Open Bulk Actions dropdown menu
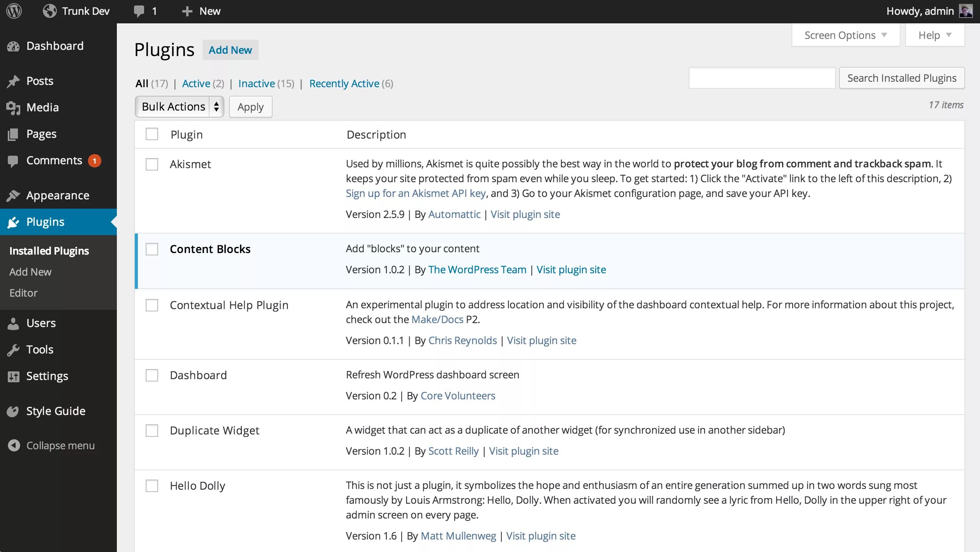 [178, 106]
